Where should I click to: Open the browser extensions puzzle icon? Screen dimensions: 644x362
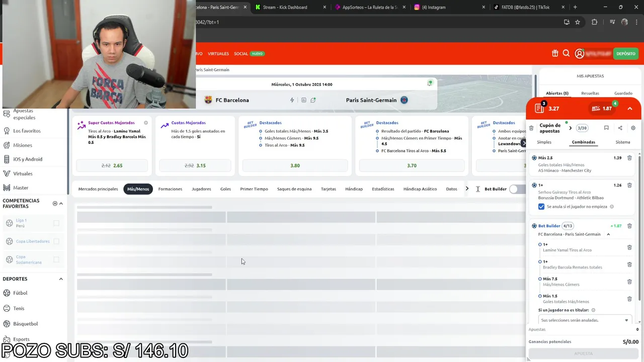pos(594,22)
